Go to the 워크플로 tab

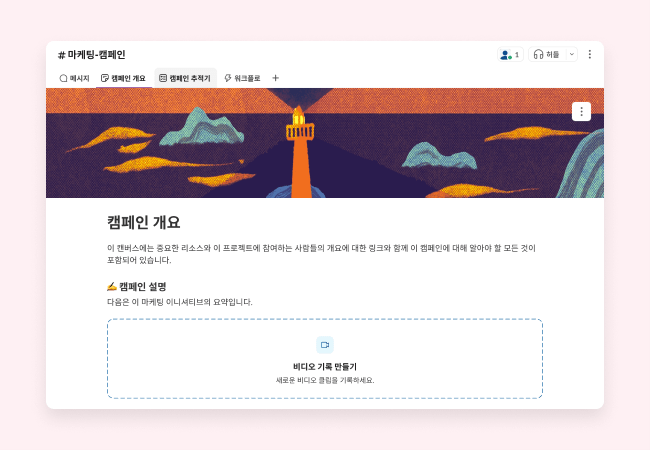coord(243,78)
